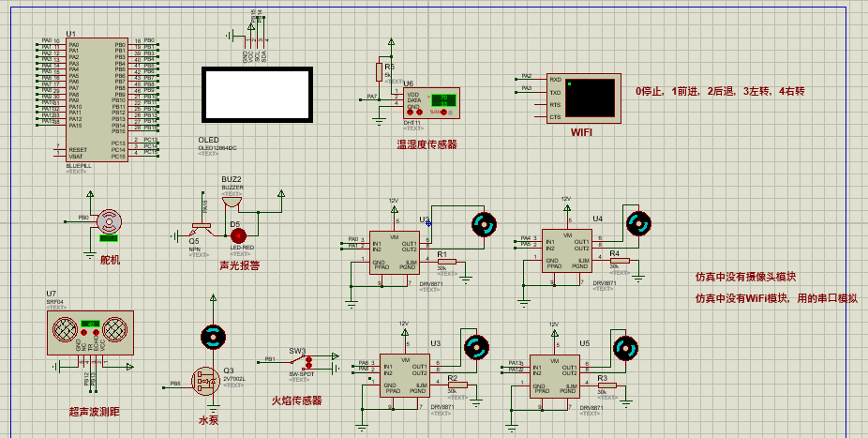This screenshot has width=868, height=438.
Task: Select the U7 SRF04 ultrasonic sensor body
Action: [91, 332]
